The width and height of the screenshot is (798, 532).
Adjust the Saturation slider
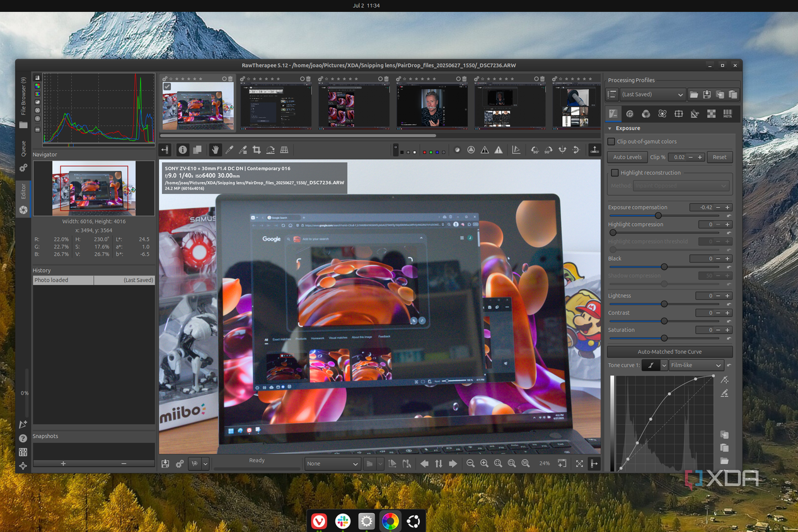click(x=664, y=338)
